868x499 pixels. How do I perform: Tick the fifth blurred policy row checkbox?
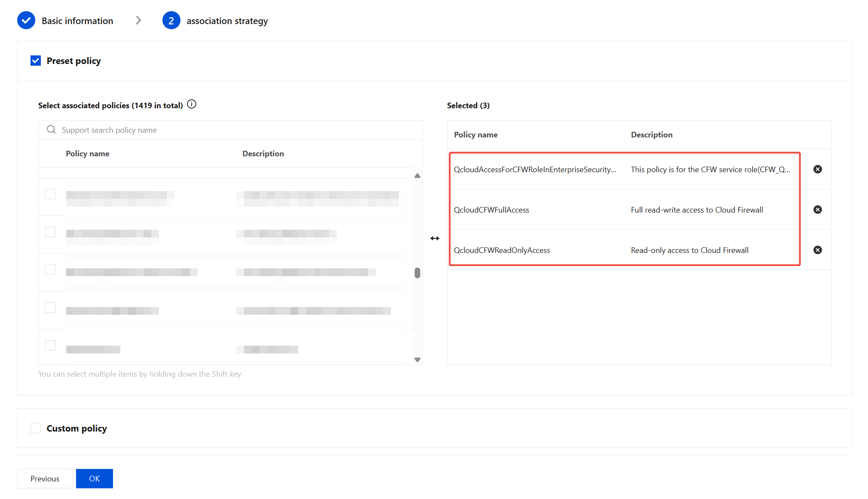[x=50, y=345]
